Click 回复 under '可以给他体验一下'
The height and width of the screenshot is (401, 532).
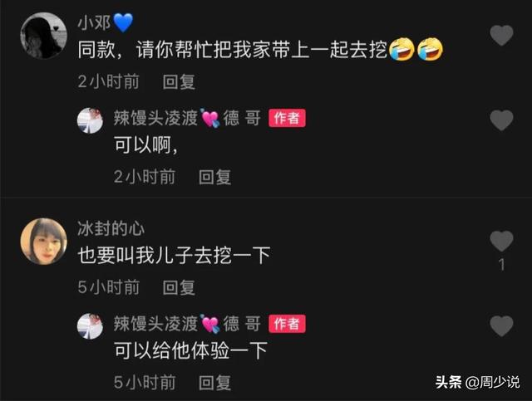click(x=214, y=383)
